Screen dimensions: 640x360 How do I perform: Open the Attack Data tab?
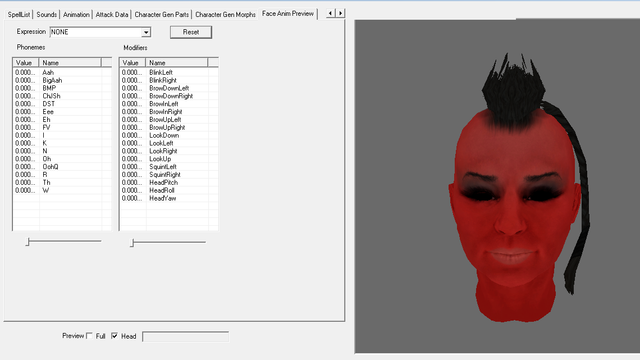(111, 14)
